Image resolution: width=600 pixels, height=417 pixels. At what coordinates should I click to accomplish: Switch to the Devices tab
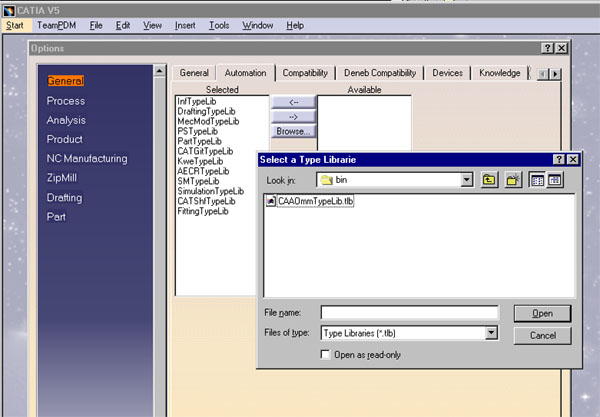coord(447,73)
